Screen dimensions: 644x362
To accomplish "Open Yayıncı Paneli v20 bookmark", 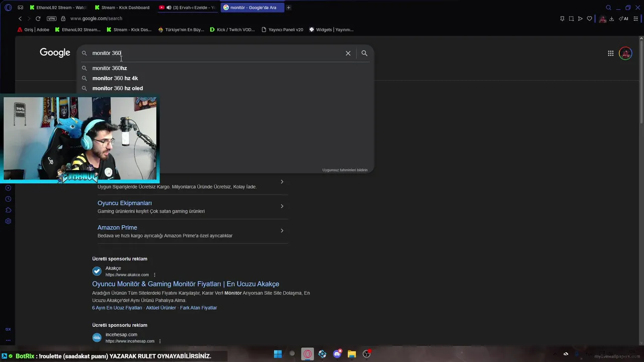I will coord(282,30).
